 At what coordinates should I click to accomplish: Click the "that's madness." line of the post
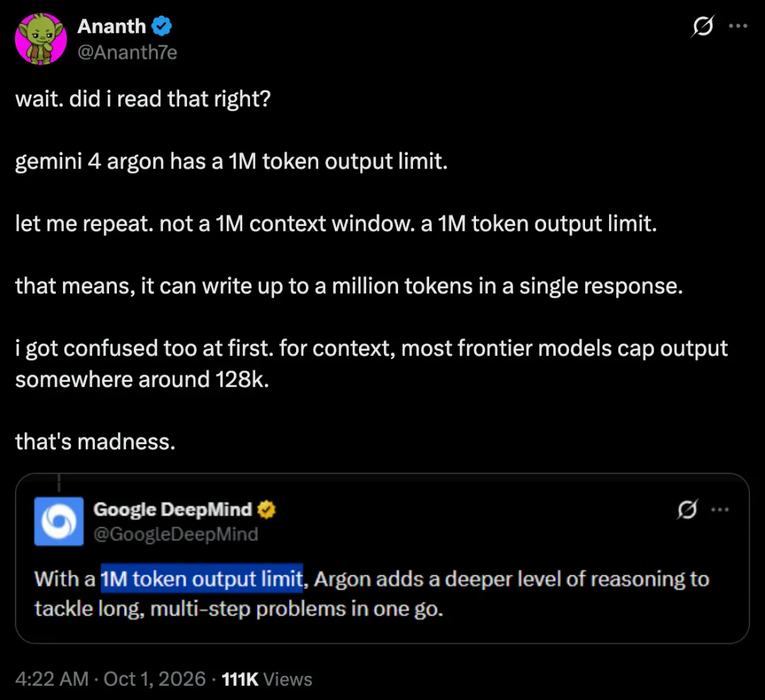tap(95, 442)
